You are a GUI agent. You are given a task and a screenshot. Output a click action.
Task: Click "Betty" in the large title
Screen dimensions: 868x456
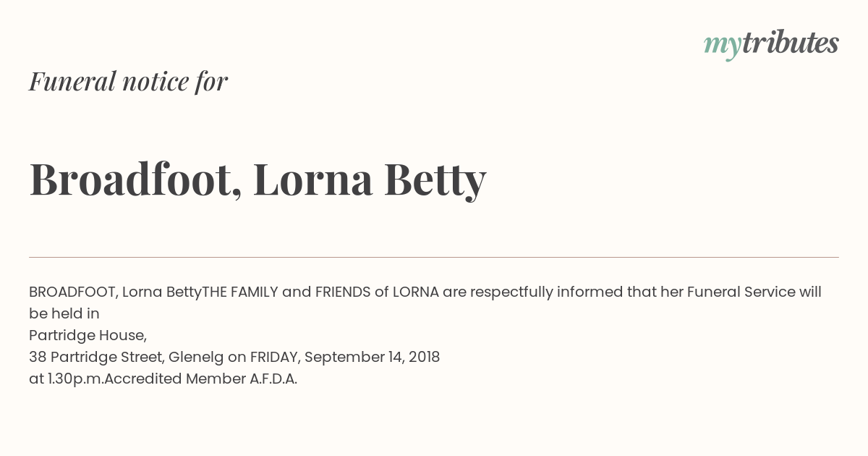435,180
